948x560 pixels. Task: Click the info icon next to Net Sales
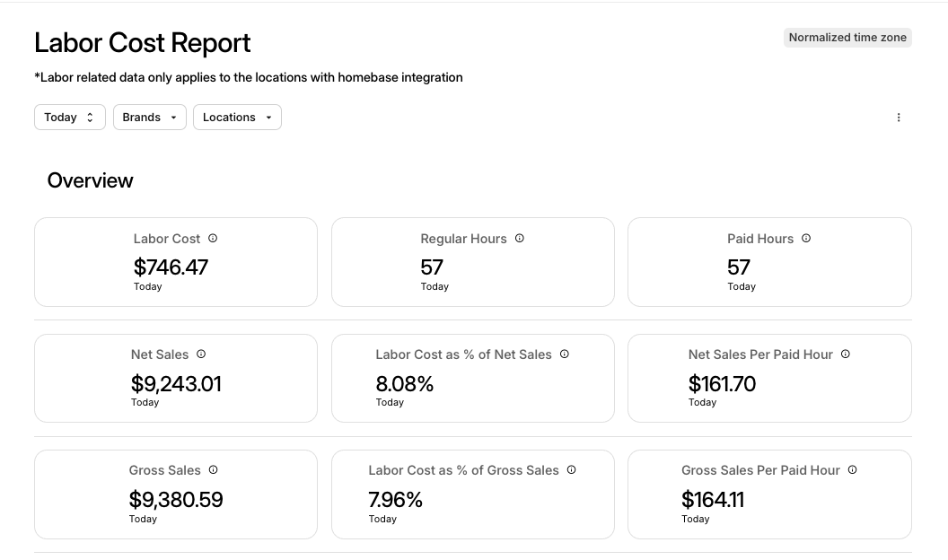coord(201,354)
